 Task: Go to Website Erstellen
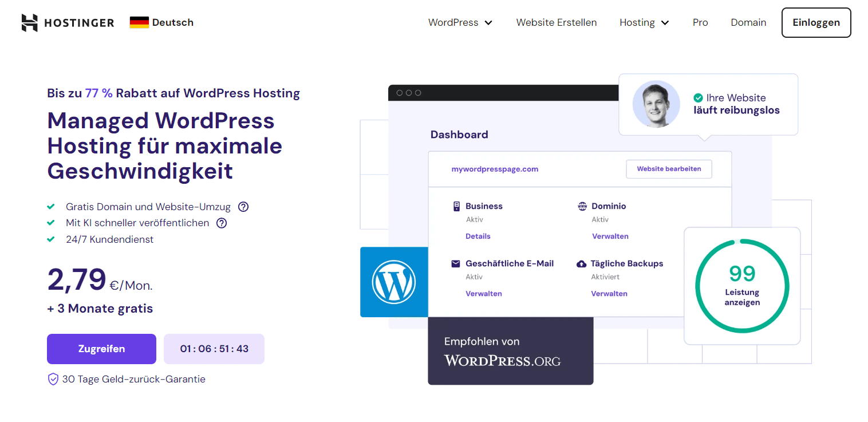click(557, 22)
